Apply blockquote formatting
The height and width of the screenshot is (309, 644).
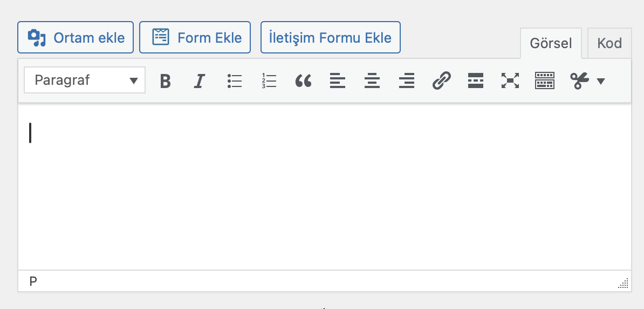[303, 80]
